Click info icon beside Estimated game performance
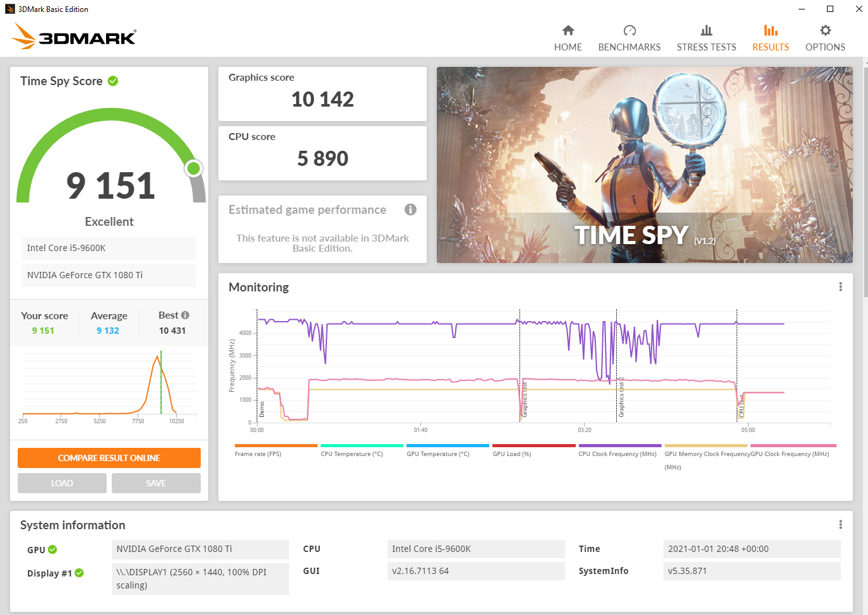This screenshot has height=615, width=868. 410,209
